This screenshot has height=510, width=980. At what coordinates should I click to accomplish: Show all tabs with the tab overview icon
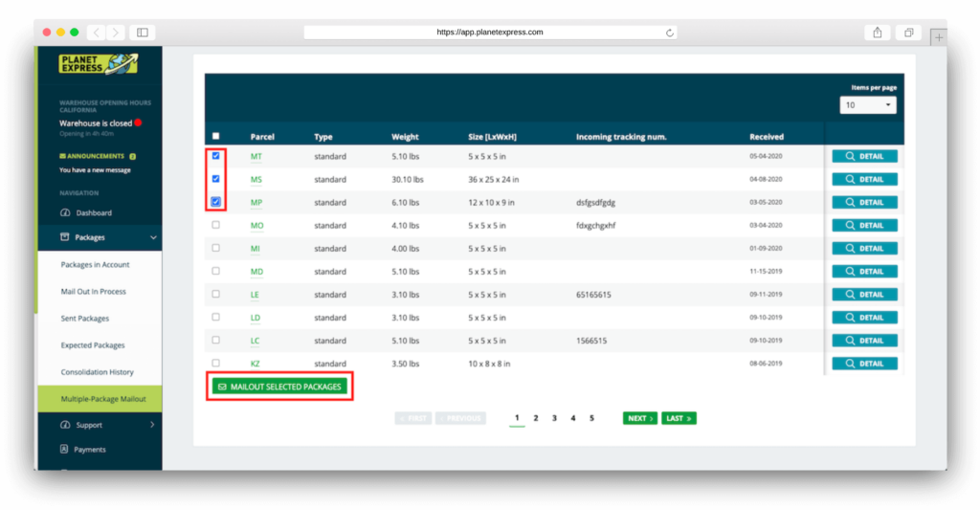909,33
